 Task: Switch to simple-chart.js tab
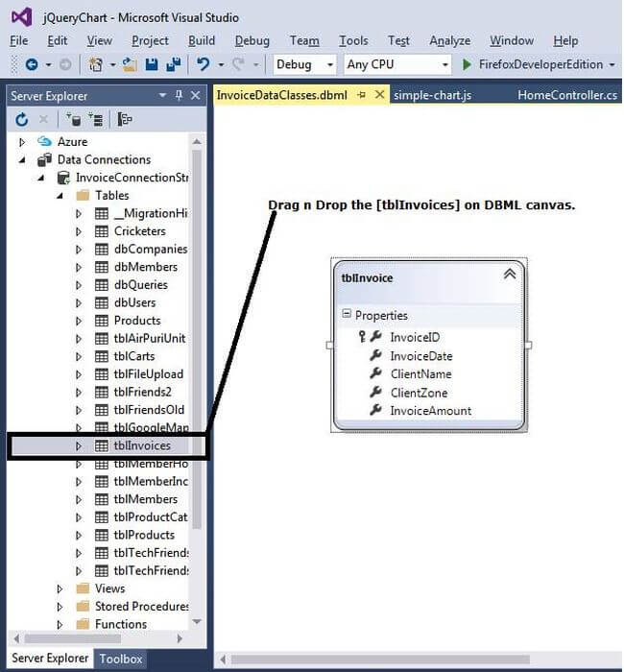tap(432, 95)
